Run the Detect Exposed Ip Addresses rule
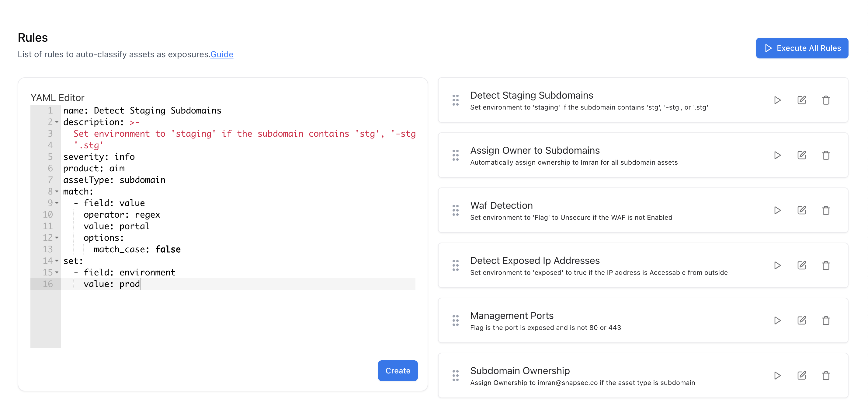The width and height of the screenshot is (868, 420). (x=777, y=265)
